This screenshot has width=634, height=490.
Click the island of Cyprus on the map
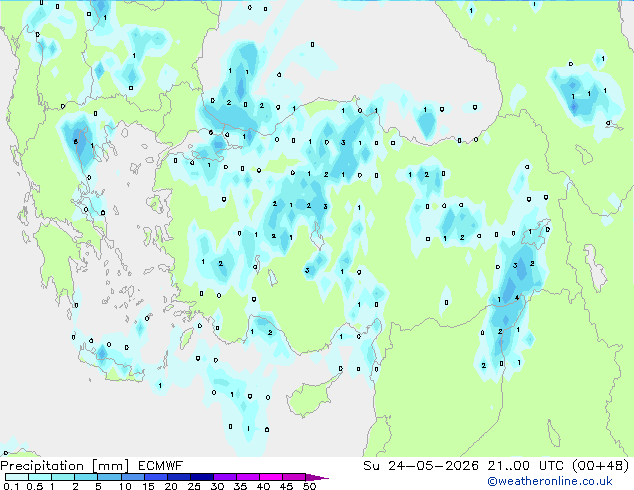[310, 396]
